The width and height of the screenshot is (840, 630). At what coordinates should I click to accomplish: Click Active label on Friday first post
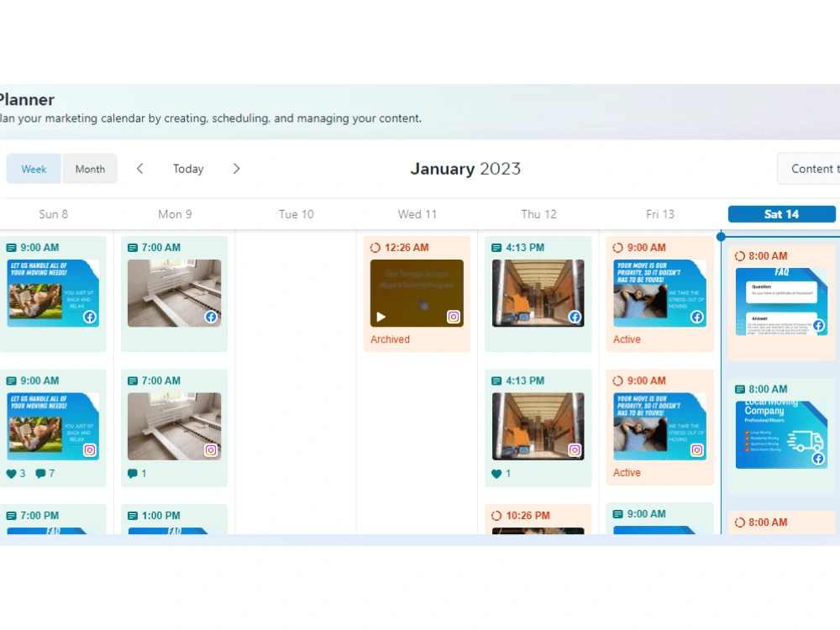click(627, 339)
